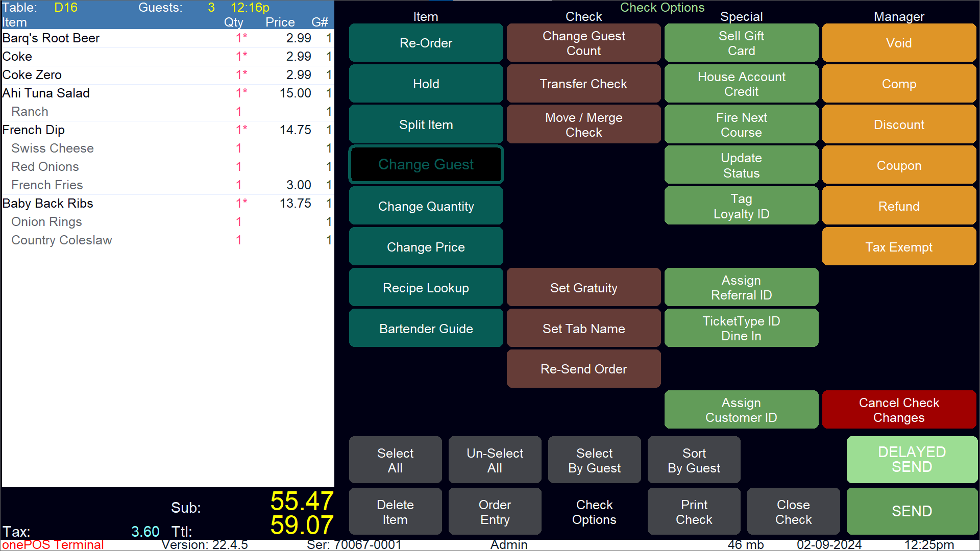Viewport: 980px width, 551px height.
Task: Open Change Guest Count option
Action: [583, 43]
